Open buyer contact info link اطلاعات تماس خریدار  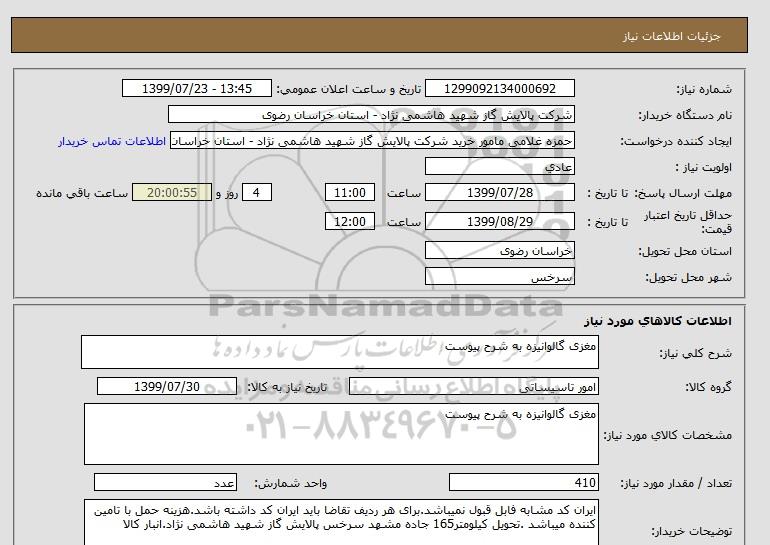tap(112, 141)
